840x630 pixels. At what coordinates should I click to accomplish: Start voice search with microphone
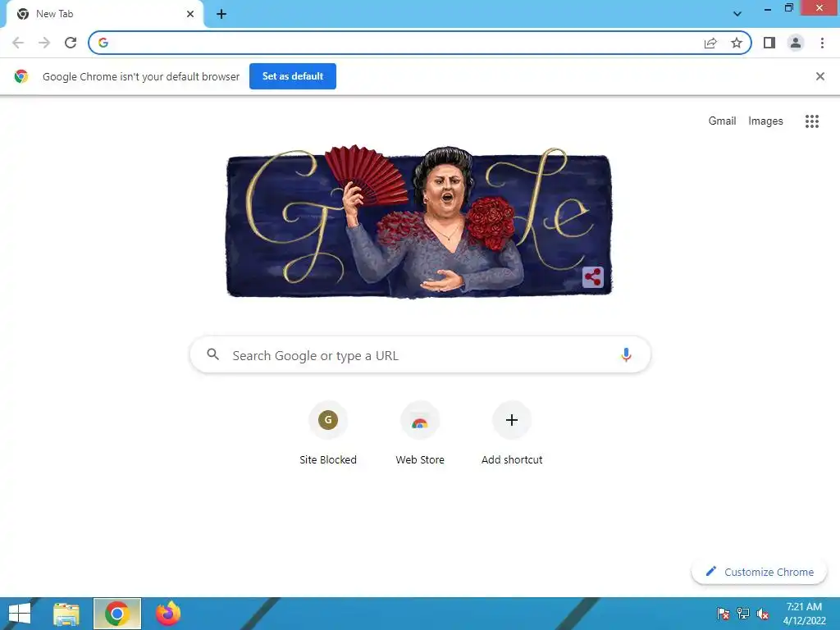(626, 354)
